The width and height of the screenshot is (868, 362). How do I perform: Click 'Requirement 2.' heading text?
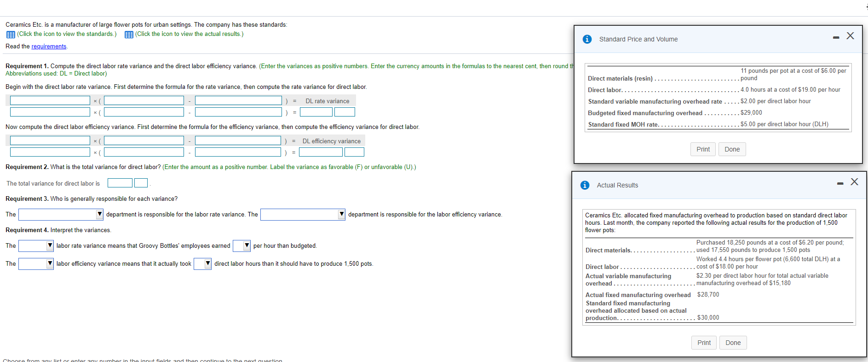[x=27, y=167]
